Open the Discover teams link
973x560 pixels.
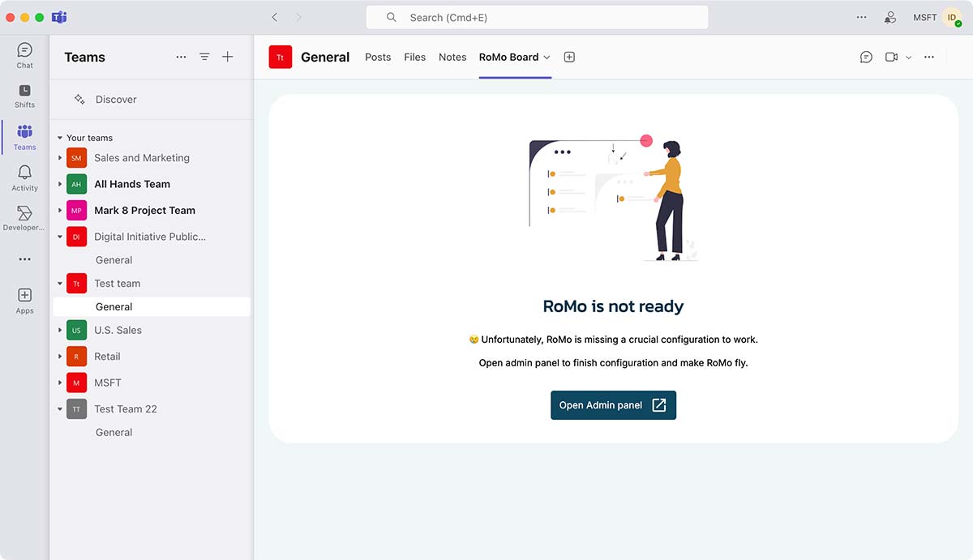tap(116, 99)
